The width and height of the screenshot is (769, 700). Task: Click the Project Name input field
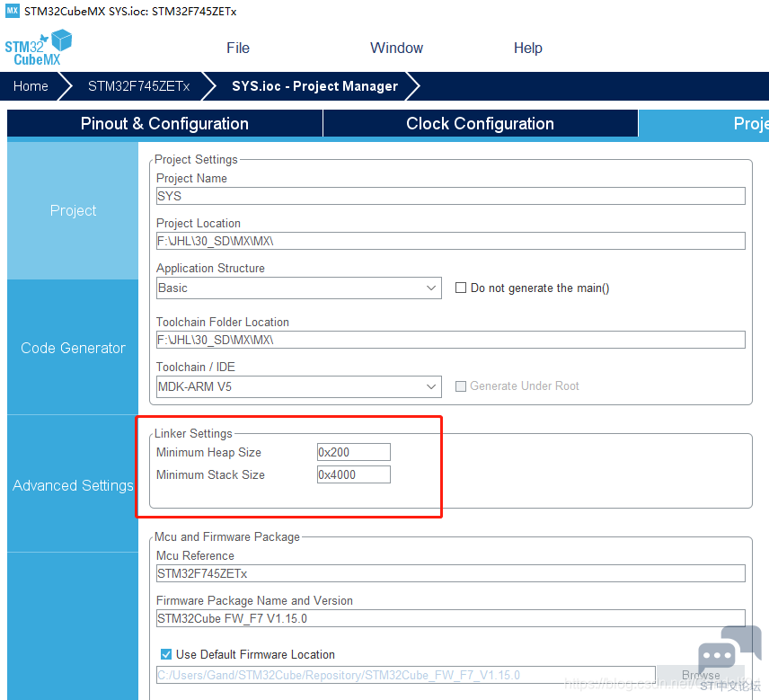click(451, 196)
